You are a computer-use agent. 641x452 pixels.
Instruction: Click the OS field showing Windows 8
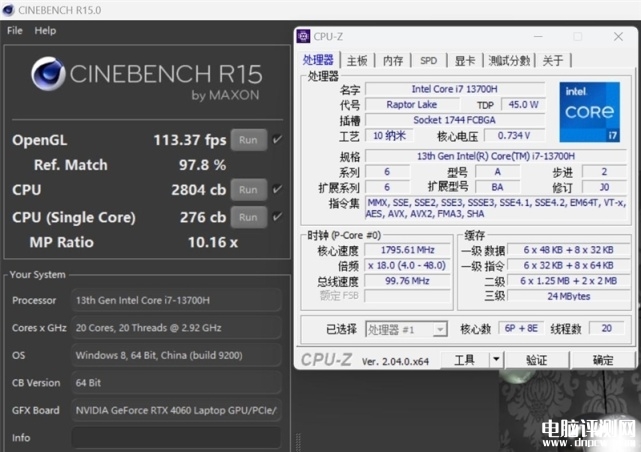177,355
